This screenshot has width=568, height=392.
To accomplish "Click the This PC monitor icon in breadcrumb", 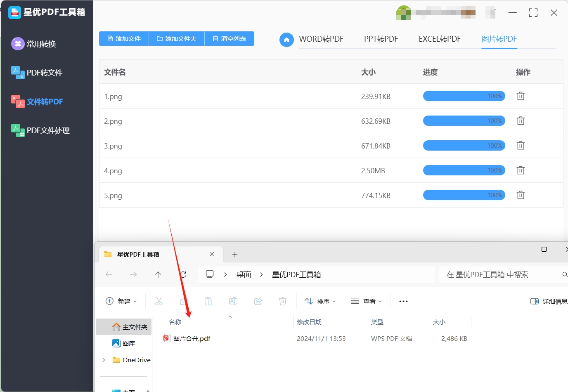I will point(210,274).
